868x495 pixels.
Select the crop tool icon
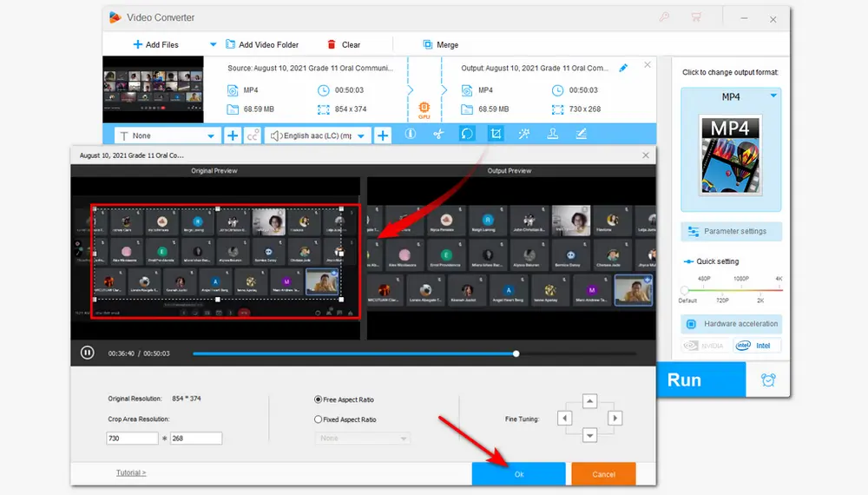click(x=496, y=135)
